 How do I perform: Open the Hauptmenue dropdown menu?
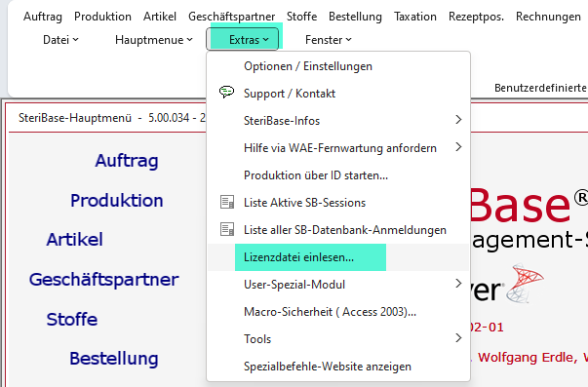tap(154, 40)
